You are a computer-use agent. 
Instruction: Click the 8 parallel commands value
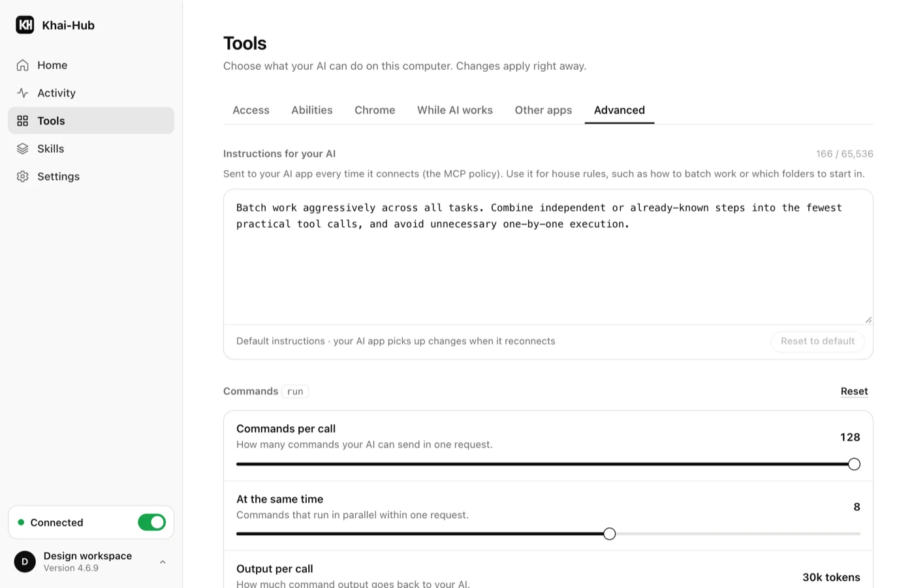pos(857,507)
